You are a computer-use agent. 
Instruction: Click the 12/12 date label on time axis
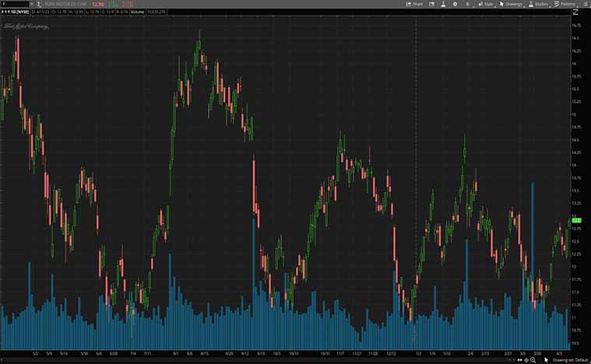tap(391, 353)
